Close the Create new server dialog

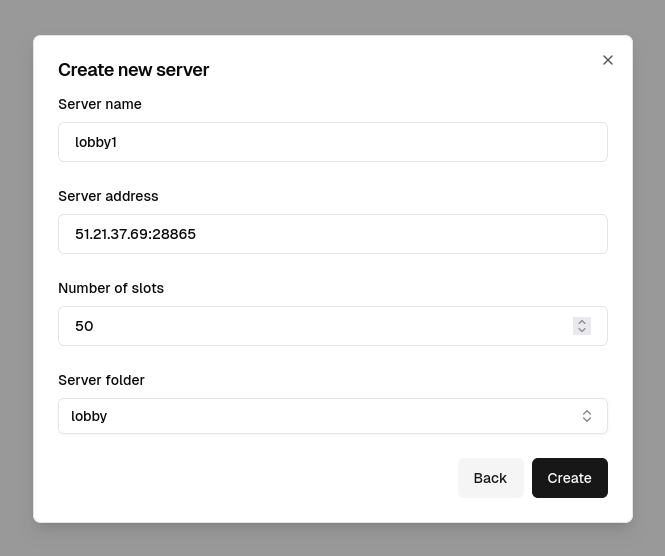click(x=608, y=60)
